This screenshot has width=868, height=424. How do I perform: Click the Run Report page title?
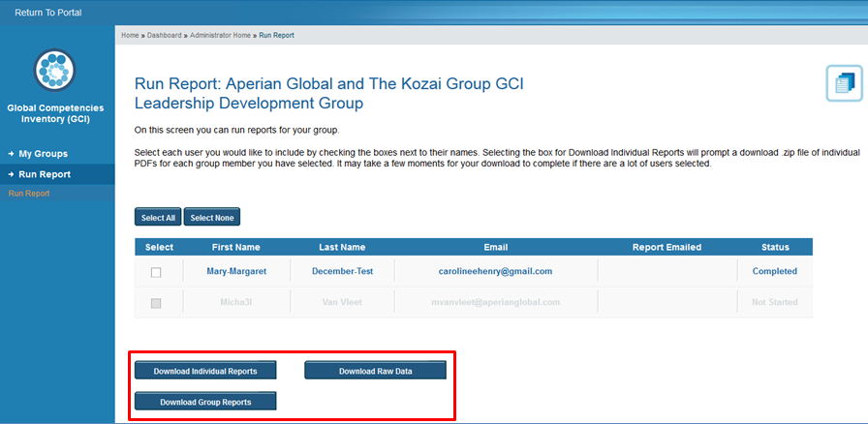tap(329, 94)
